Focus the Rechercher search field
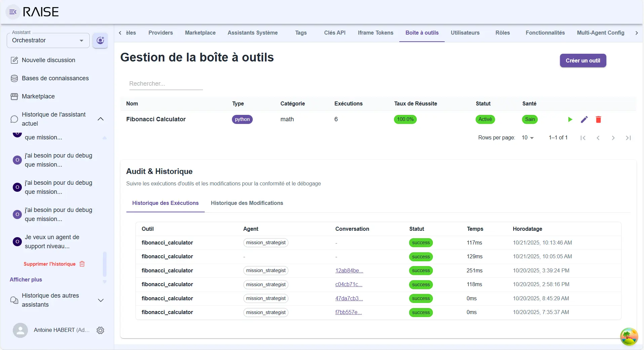The height and width of the screenshot is (350, 644). click(x=166, y=84)
